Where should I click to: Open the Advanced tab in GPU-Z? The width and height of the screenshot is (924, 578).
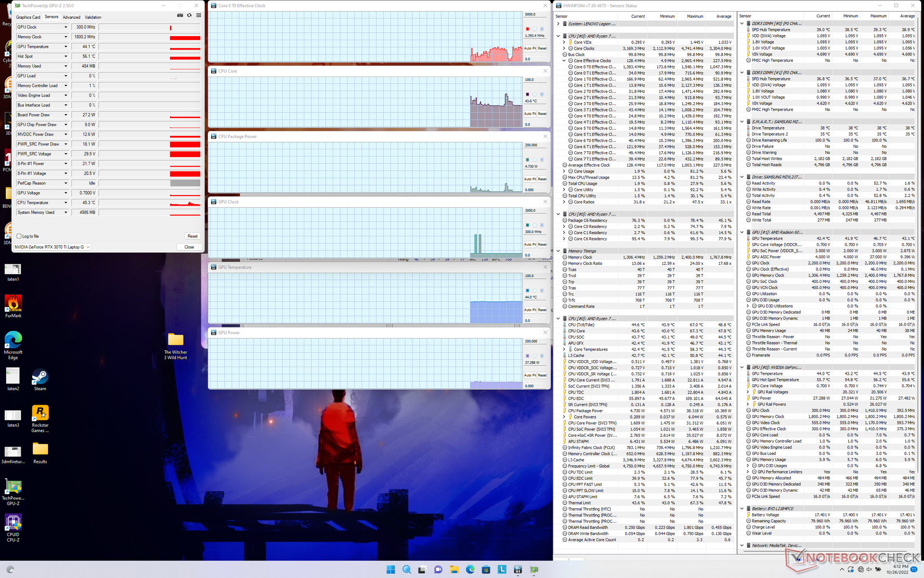(x=71, y=17)
